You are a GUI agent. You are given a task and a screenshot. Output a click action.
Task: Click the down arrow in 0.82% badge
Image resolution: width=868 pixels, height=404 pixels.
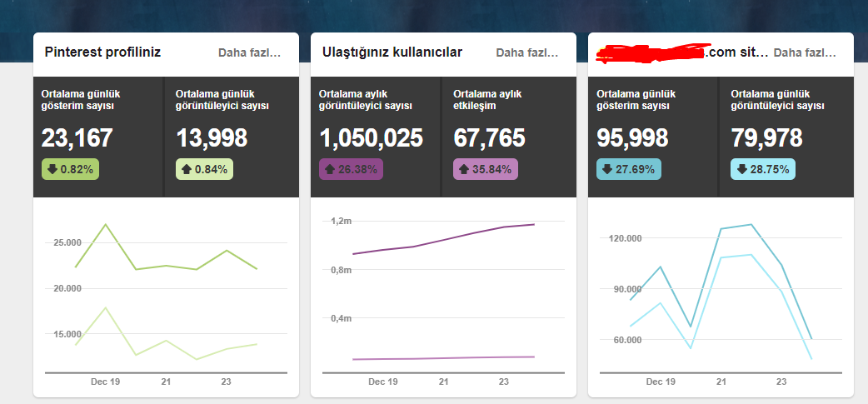[52, 169]
